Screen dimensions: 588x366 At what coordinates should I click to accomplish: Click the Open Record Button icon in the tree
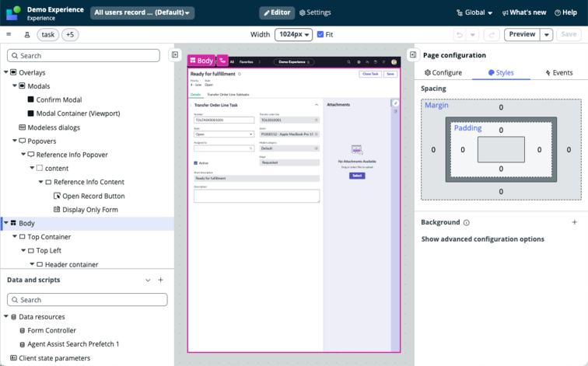pyautogui.click(x=57, y=196)
